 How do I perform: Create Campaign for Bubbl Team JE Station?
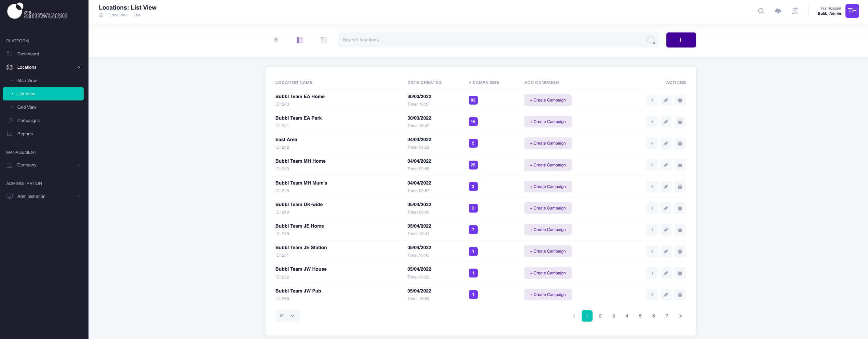pos(548,251)
